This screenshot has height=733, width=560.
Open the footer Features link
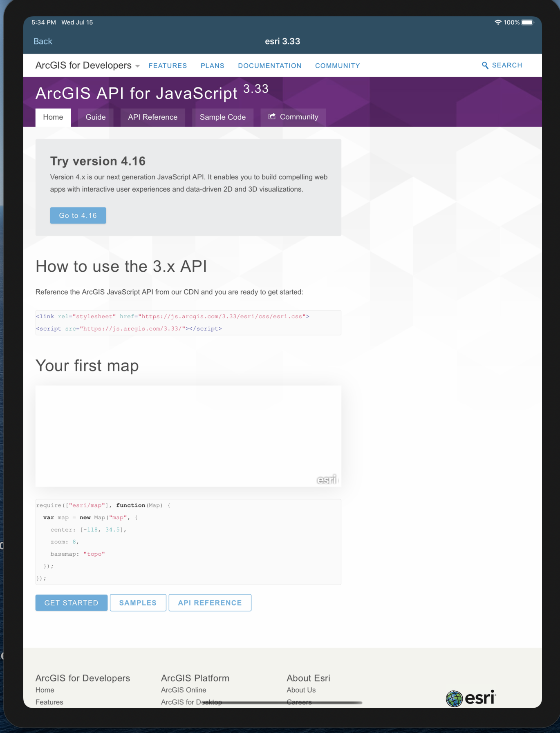pos(49,702)
